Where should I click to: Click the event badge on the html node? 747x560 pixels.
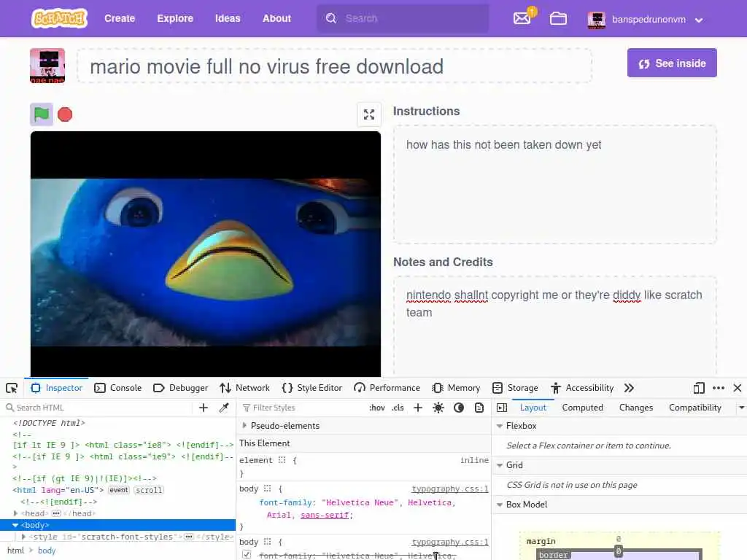coord(119,490)
